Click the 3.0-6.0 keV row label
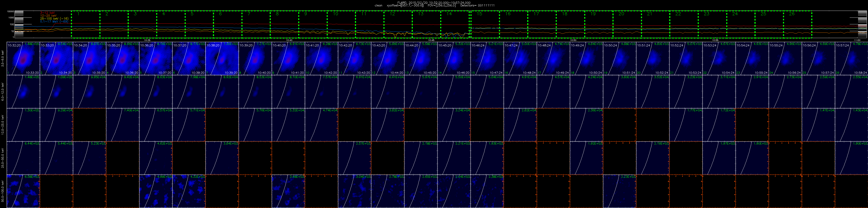The height and width of the screenshot is (208, 868). click(x=3, y=58)
